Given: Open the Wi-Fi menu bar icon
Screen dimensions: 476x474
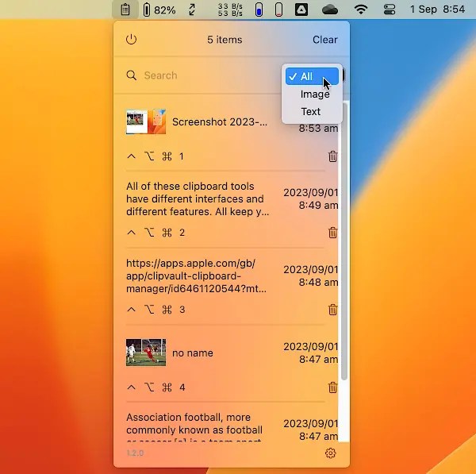Looking at the screenshot, I should 361,10.
